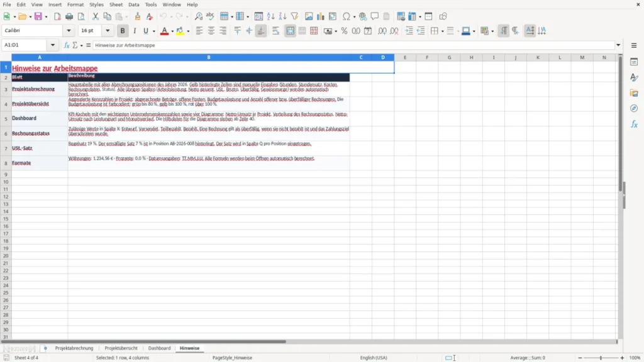Toggle Underline formatting

[145, 31]
